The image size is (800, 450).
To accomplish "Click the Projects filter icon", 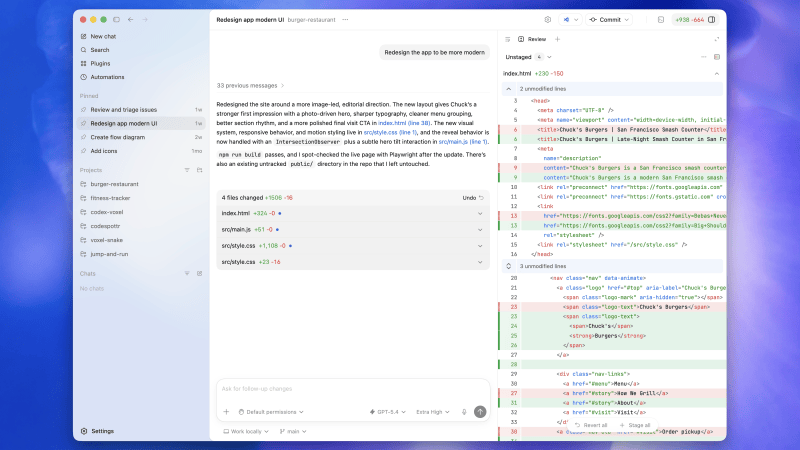I will (x=187, y=170).
